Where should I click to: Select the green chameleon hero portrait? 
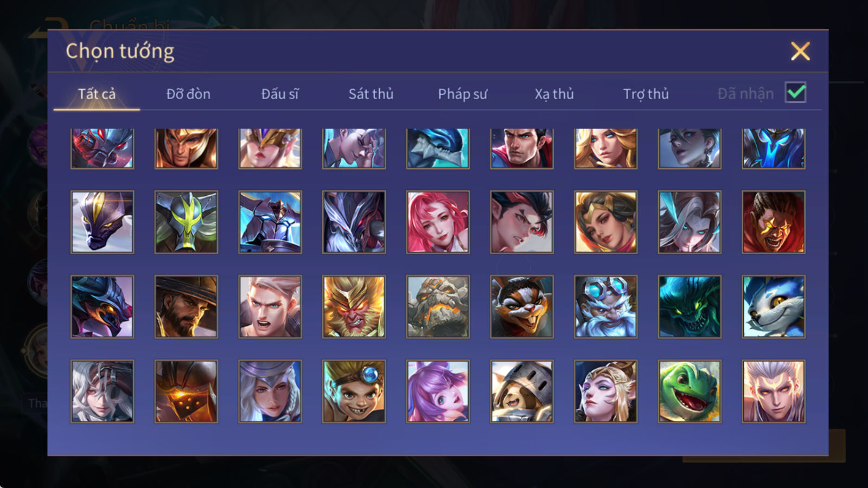tap(690, 391)
